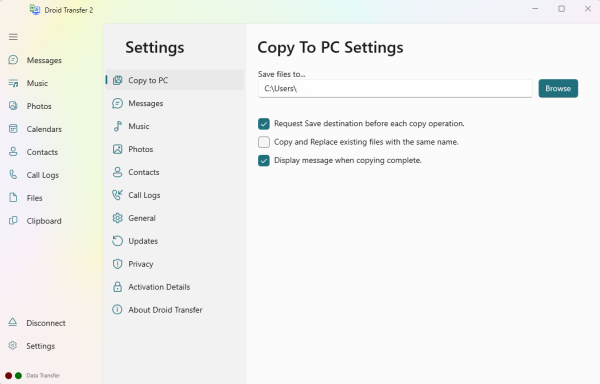Maximize the Droid Transfer window
This screenshot has height=384, width=600.
coord(561,8)
